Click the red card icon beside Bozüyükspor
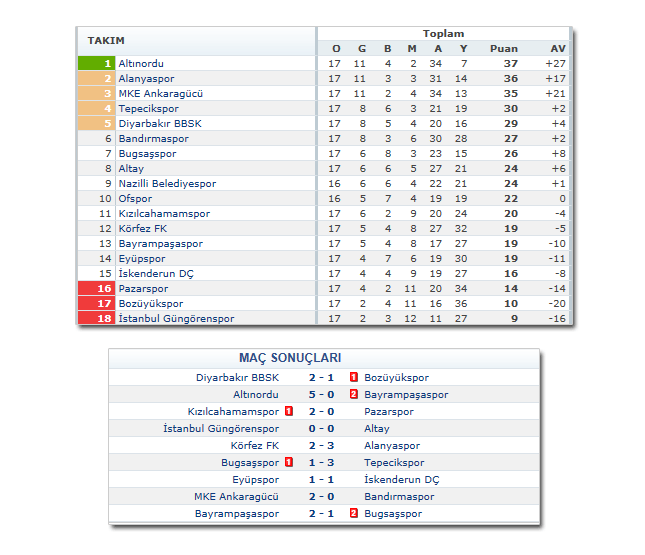645x555 pixels. coord(353,377)
